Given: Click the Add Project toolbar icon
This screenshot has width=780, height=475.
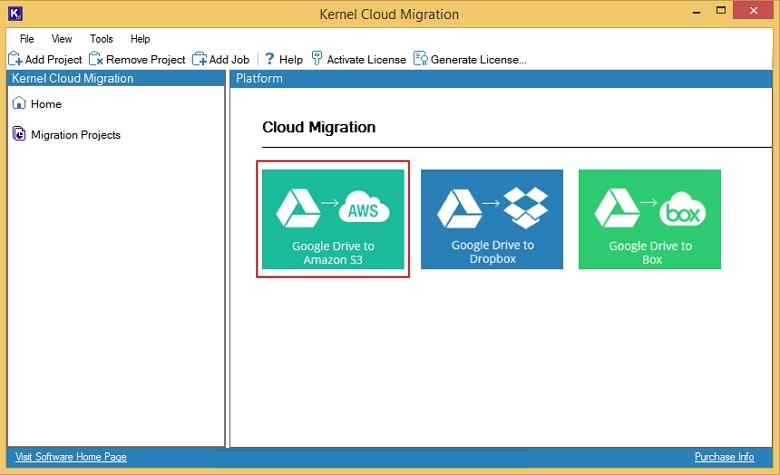Looking at the screenshot, I should [15, 59].
